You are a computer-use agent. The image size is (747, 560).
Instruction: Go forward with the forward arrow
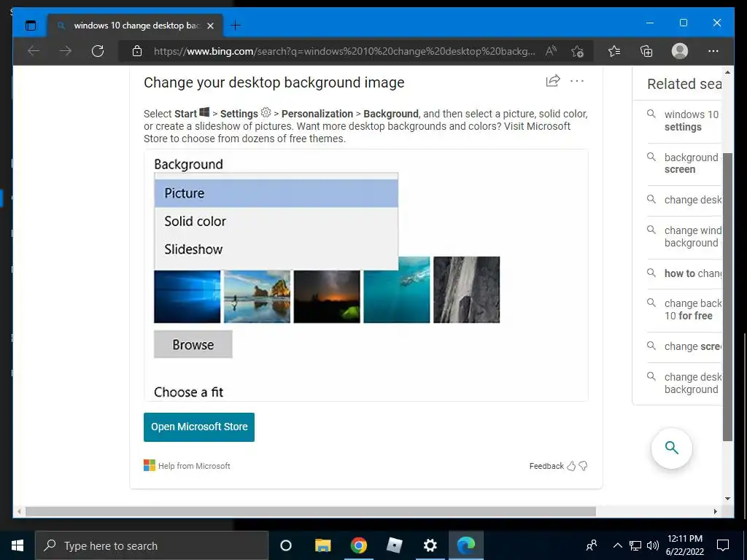(65, 51)
